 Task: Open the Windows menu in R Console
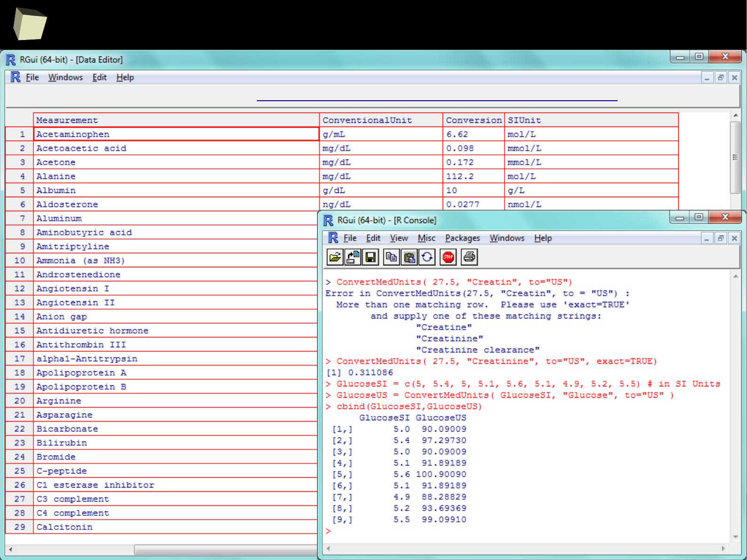[x=507, y=238]
